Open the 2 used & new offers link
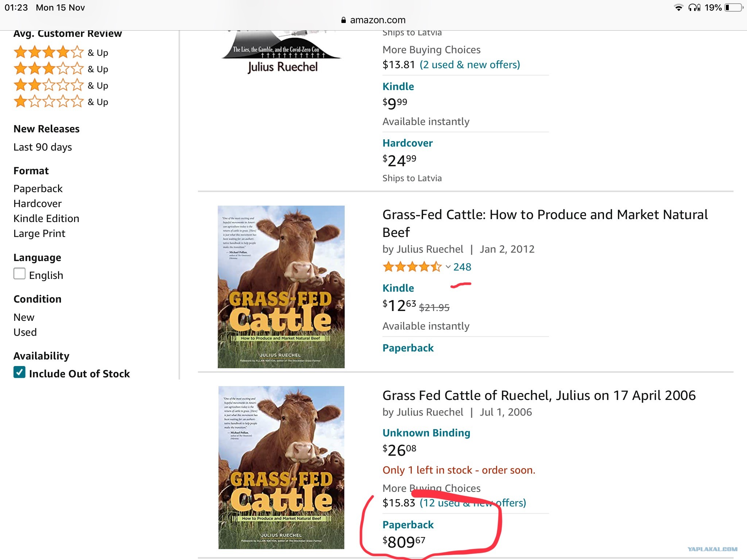 470,65
